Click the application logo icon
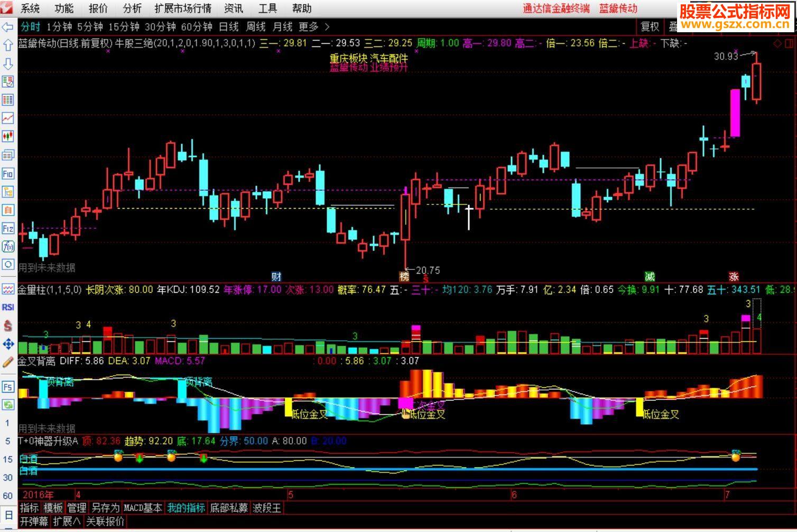Viewport: 797px width, 532px height. pos(7,7)
